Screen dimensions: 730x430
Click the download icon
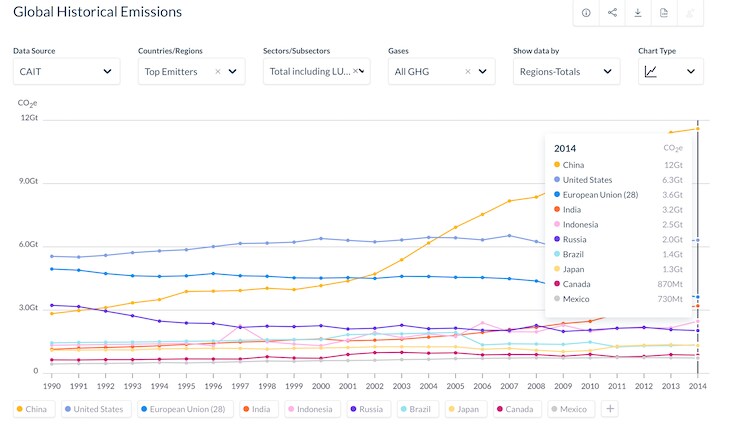coord(638,13)
